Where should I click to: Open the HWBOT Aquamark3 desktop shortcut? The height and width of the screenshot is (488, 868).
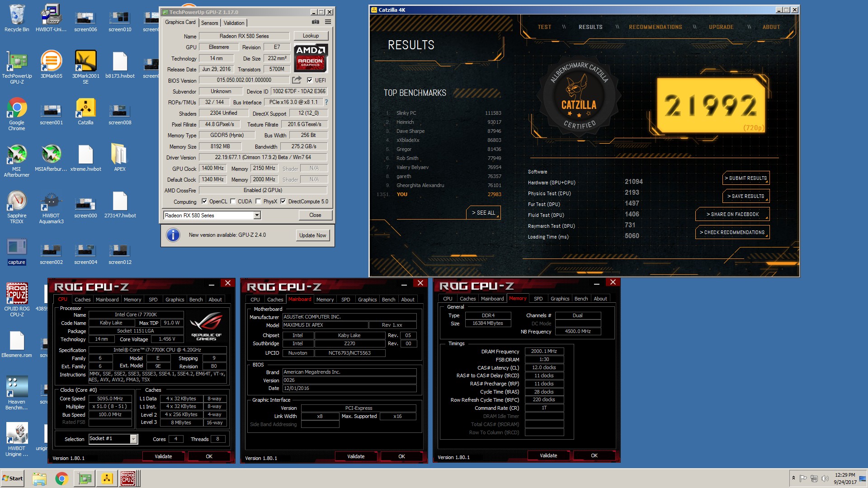click(x=51, y=207)
